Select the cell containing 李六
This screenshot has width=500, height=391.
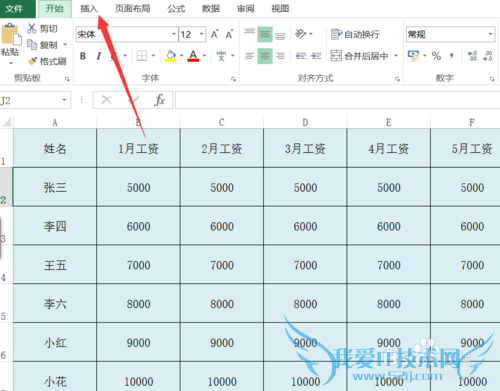(x=55, y=304)
